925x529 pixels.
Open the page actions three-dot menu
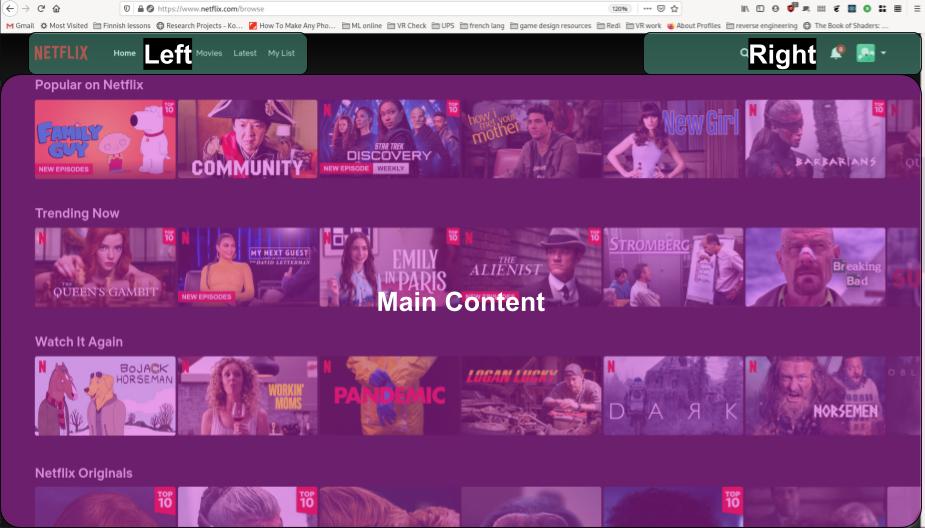click(647, 9)
